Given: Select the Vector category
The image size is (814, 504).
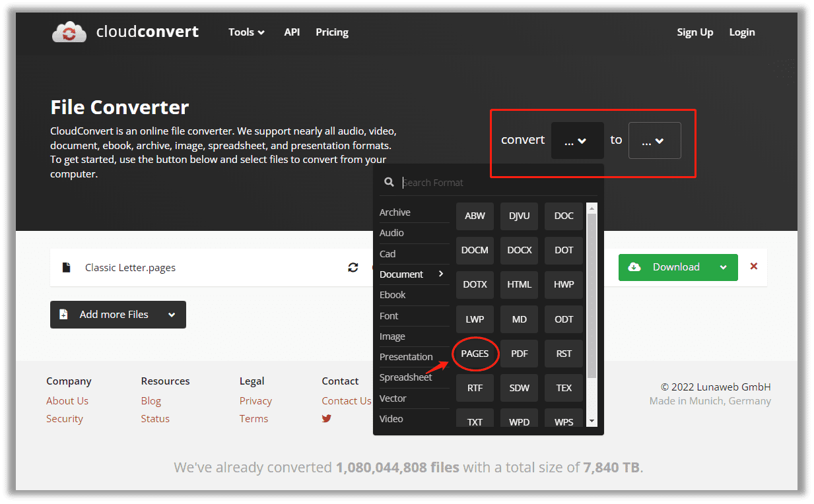Looking at the screenshot, I should 414,398.
